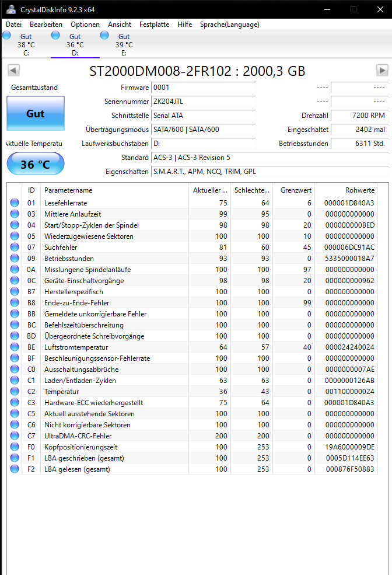Click status orb for Befehlszeitüberschreitung row

15,325
